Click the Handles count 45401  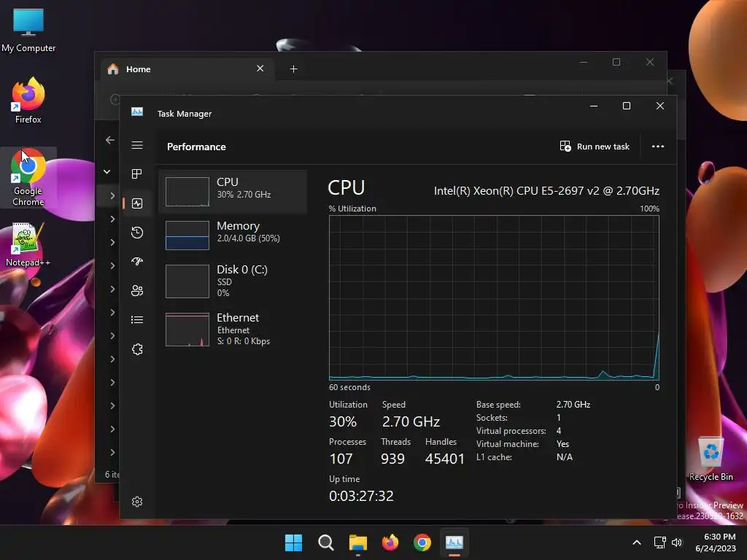coord(444,459)
